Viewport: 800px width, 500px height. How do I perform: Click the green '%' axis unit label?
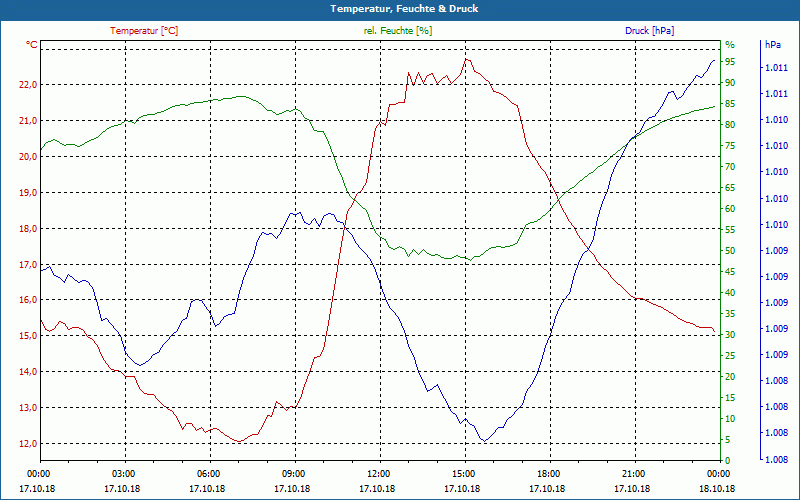pos(730,45)
